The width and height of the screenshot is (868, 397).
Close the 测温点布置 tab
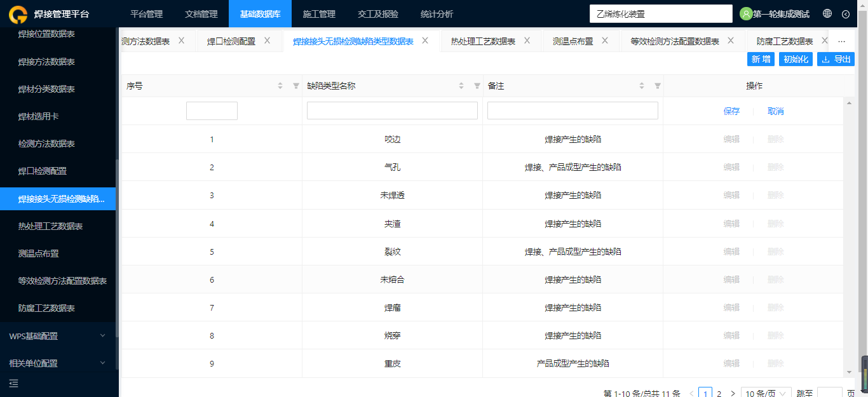point(605,41)
